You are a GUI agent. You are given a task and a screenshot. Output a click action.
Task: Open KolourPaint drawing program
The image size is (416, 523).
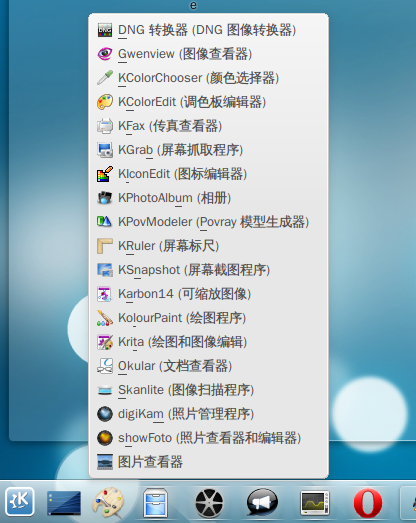pyautogui.click(x=209, y=318)
